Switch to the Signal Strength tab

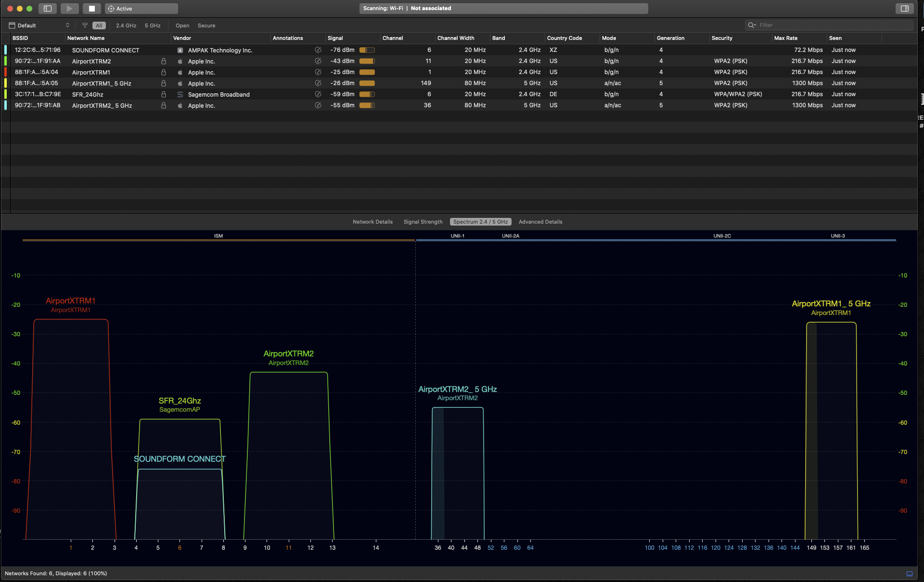click(x=423, y=222)
